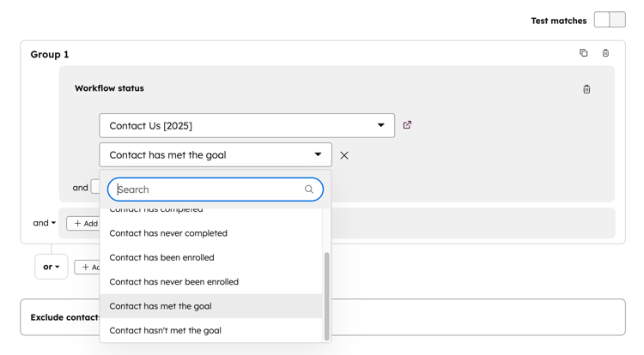
Task: Pick 'Contact hasn't met the goal' option
Action: (x=210, y=330)
